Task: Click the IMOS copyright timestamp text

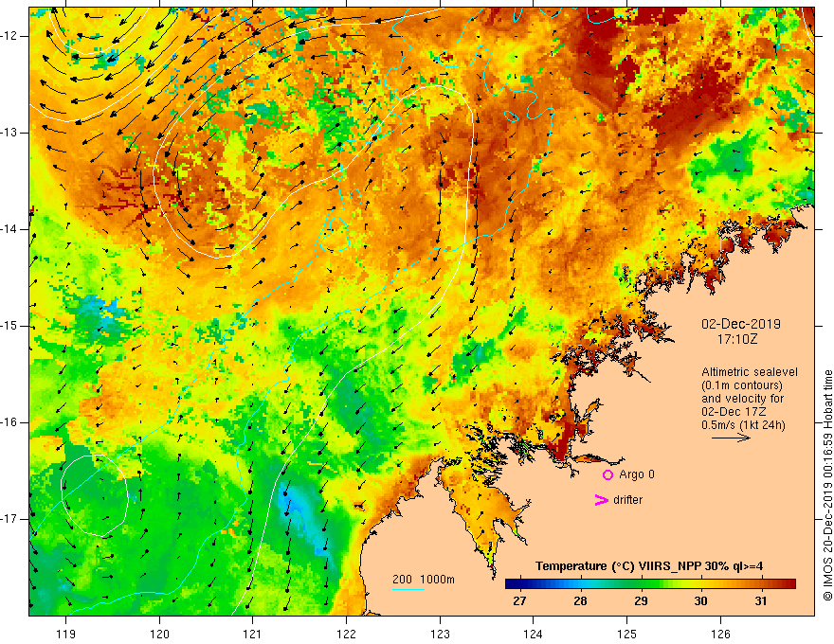Action: (827, 485)
